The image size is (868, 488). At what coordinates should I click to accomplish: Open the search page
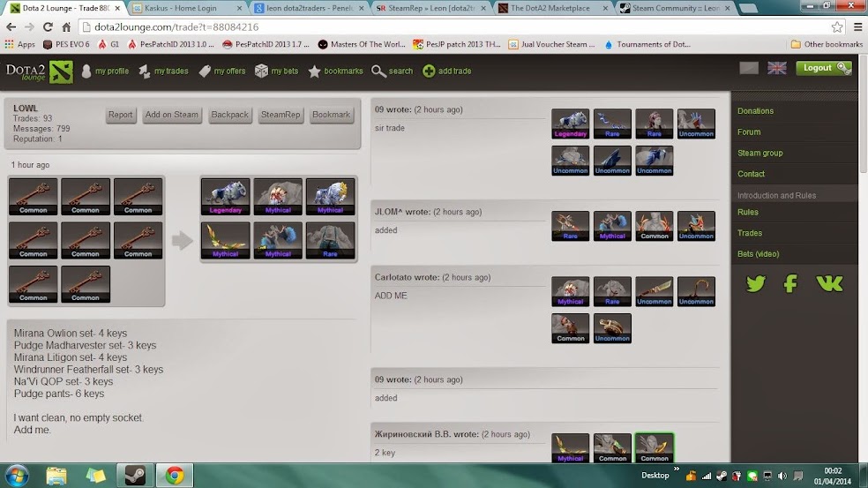pyautogui.click(x=393, y=71)
